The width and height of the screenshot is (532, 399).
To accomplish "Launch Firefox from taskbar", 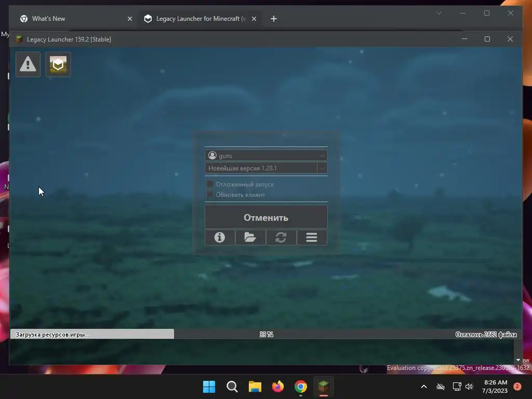I will click(278, 387).
